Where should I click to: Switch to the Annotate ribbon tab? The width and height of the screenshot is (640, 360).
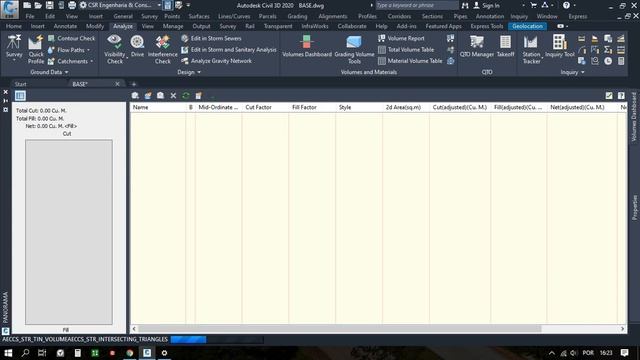[65, 26]
